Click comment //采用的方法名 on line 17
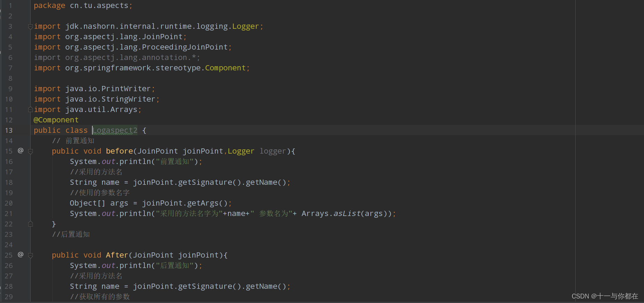Screen dimensions: 644x303 [96, 172]
